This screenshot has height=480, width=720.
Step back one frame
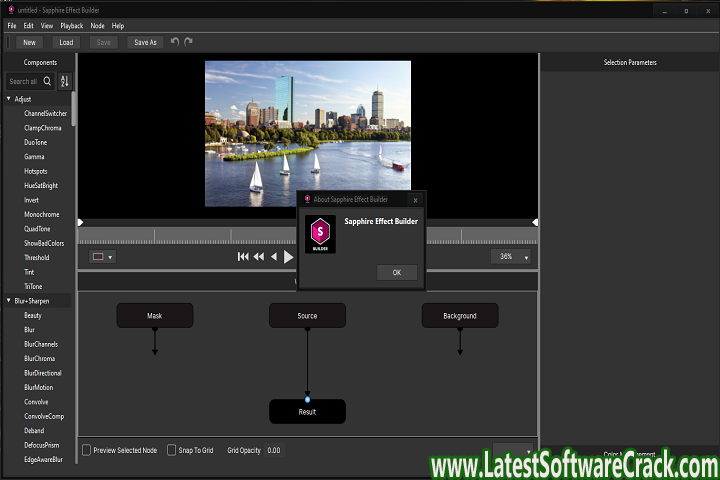coord(274,257)
